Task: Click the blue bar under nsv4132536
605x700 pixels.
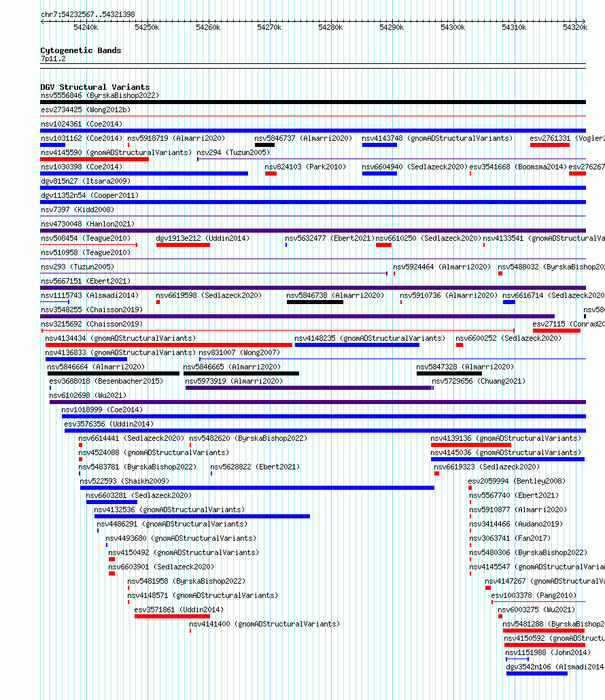Action: pos(202,516)
